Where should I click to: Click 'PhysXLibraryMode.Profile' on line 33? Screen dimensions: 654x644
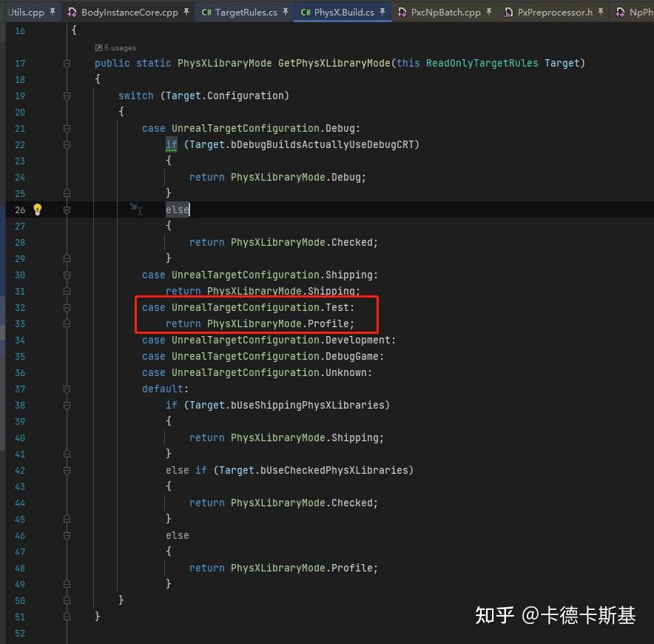tap(277, 323)
